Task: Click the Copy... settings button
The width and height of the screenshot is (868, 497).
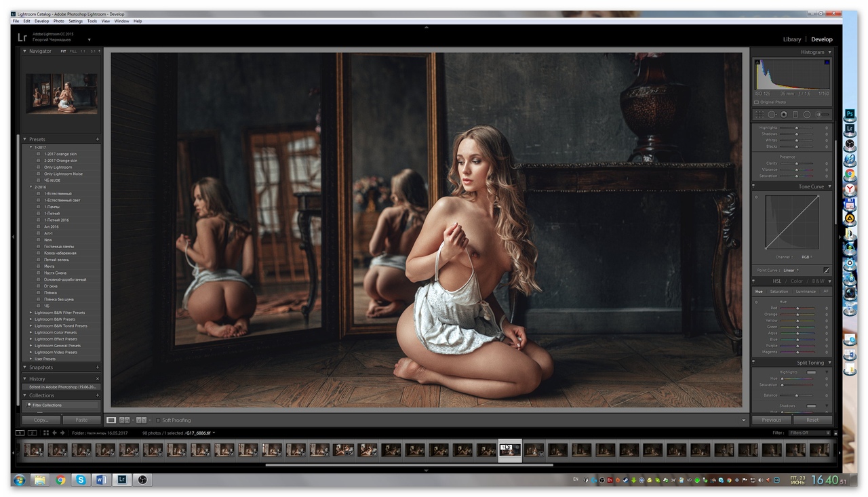Action: pyautogui.click(x=41, y=420)
